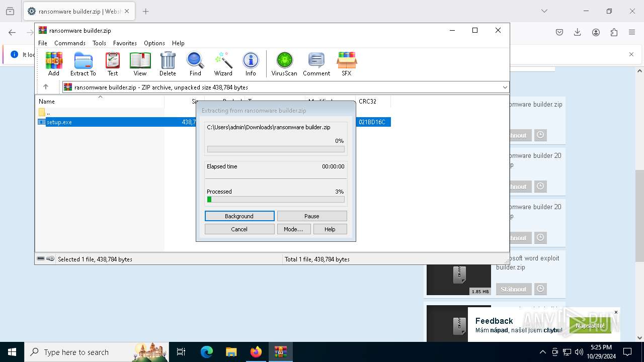The width and height of the screenshot is (644, 362).
Task: Open the Find tool icon
Action: (x=195, y=64)
